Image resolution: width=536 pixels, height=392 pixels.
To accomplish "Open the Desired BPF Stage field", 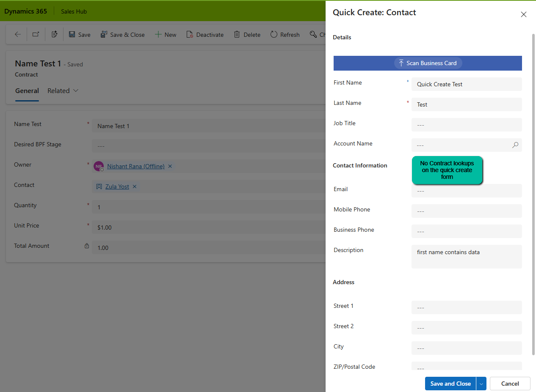I will click(207, 146).
